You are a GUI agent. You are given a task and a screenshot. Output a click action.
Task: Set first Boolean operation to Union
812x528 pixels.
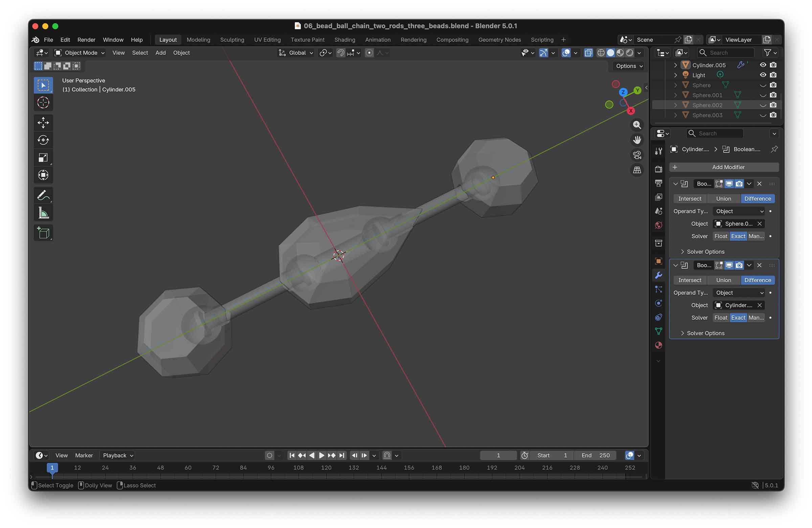pyautogui.click(x=723, y=199)
